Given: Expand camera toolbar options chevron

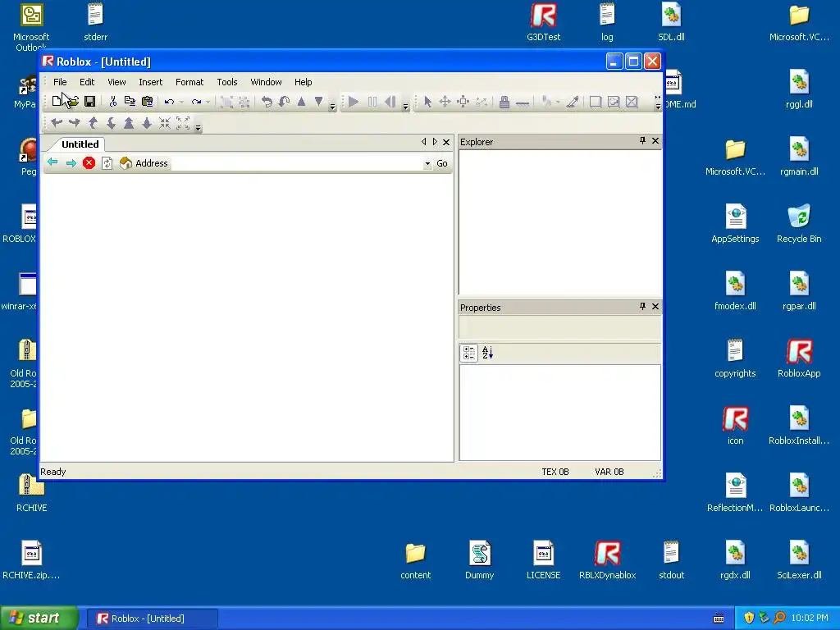Looking at the screenshot, I should click(198, 127).
